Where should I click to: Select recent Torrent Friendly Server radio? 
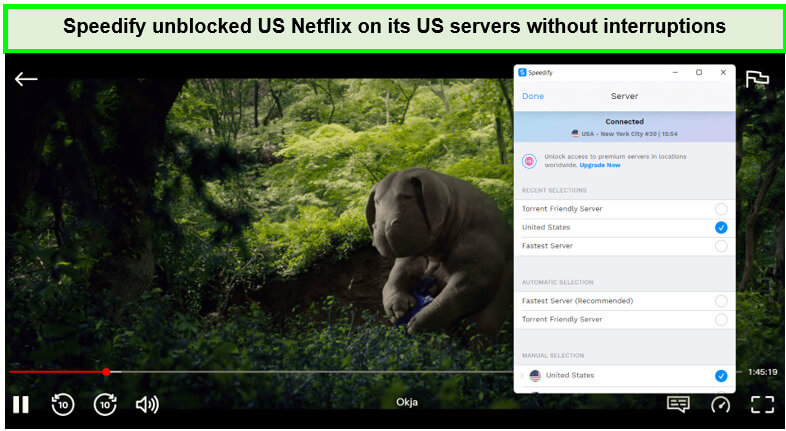pyautogui.click(x=721, y=209)
